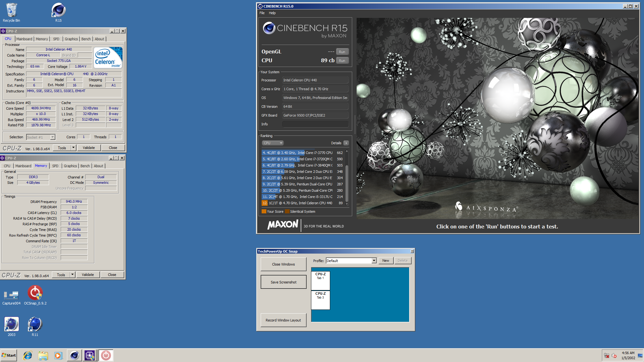
Task: Switch to Memory tab in top CPU-Z
Action: 42,39
